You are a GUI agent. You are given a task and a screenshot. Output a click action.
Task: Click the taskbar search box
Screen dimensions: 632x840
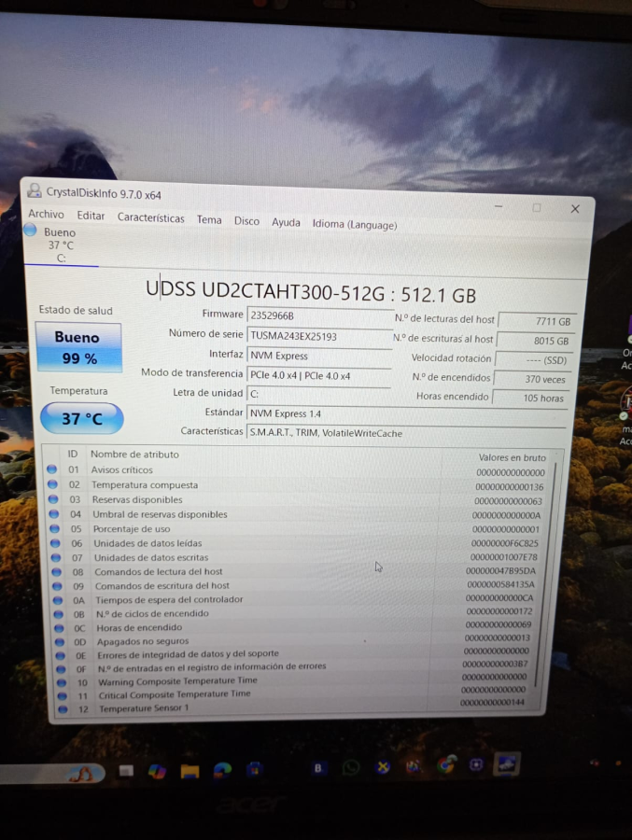[x=51, y=774]
